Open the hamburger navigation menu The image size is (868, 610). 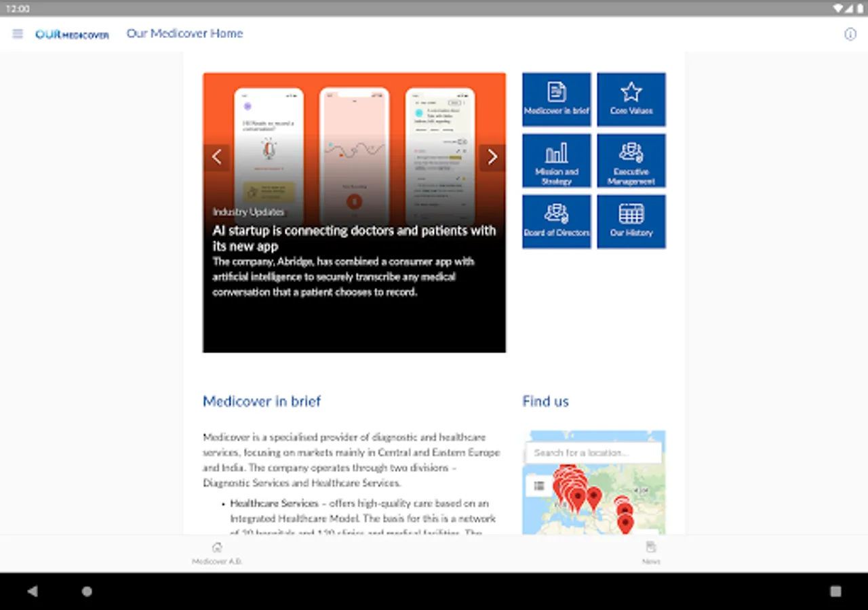tap(18, 34)
